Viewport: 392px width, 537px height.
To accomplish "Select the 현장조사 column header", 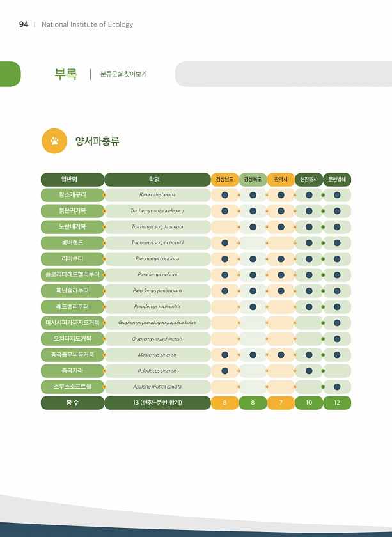I will click(309, 180).
